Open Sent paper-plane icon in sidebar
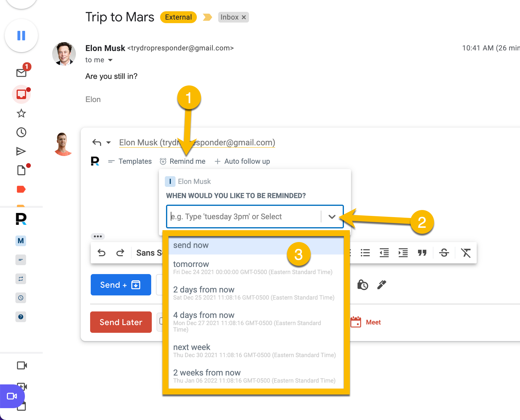Viewport: 520px width, 420px height. [x=21, y=151]
